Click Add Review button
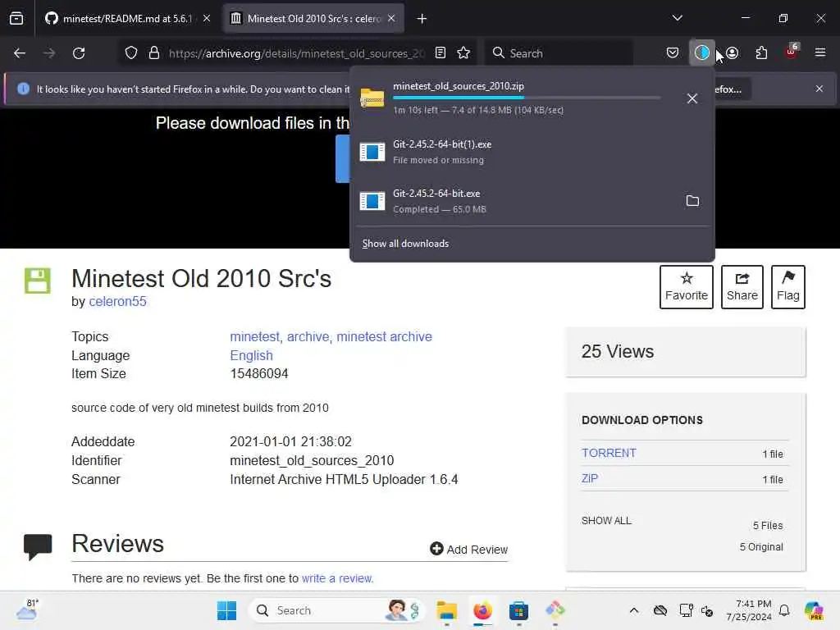Screen dimensions: 840x630 (468, 549)
